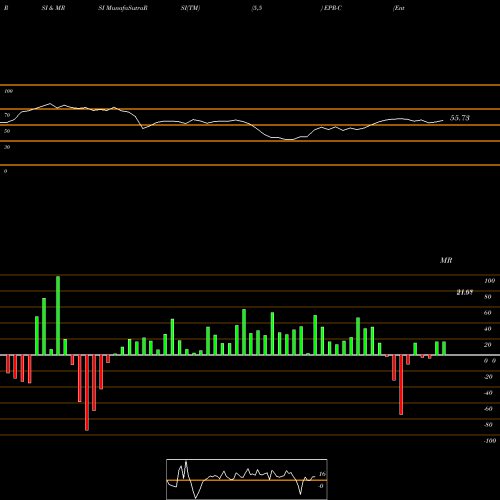Viewport: 500px width, 500px height.
Task: Click the MR axis label -40
Action: coord(488,393)
